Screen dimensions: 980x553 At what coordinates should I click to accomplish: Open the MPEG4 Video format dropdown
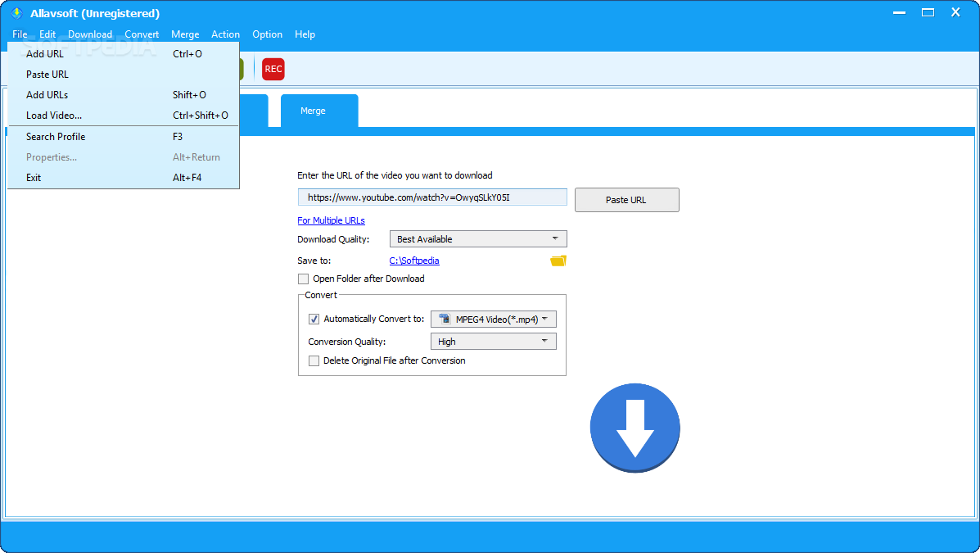(x=493, y=319)
